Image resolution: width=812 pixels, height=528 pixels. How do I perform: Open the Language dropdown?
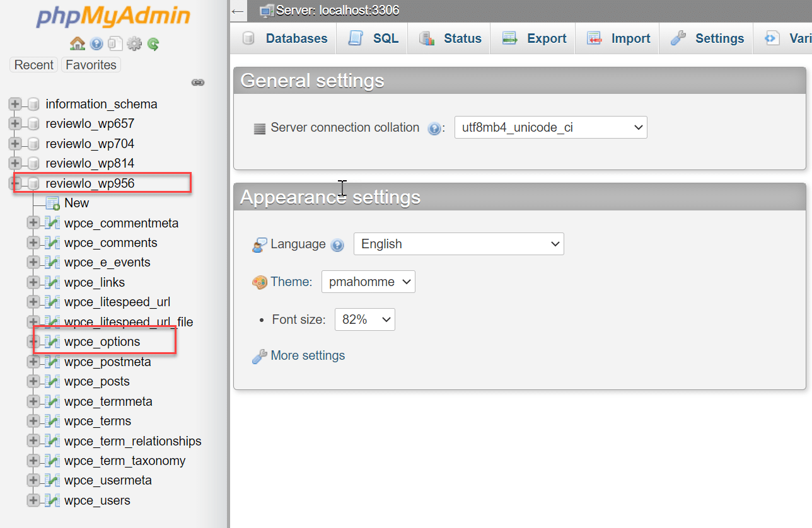(x=458, y=244)
